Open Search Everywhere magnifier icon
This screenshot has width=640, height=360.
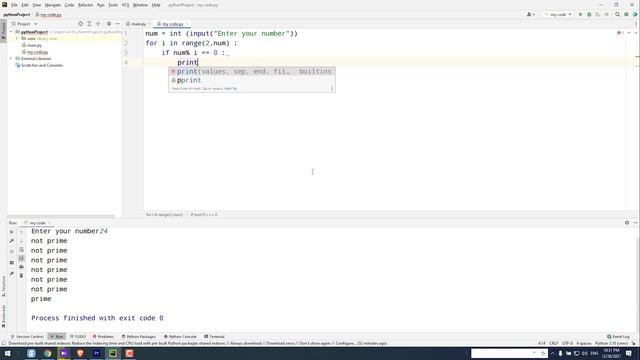coord(617,14)
